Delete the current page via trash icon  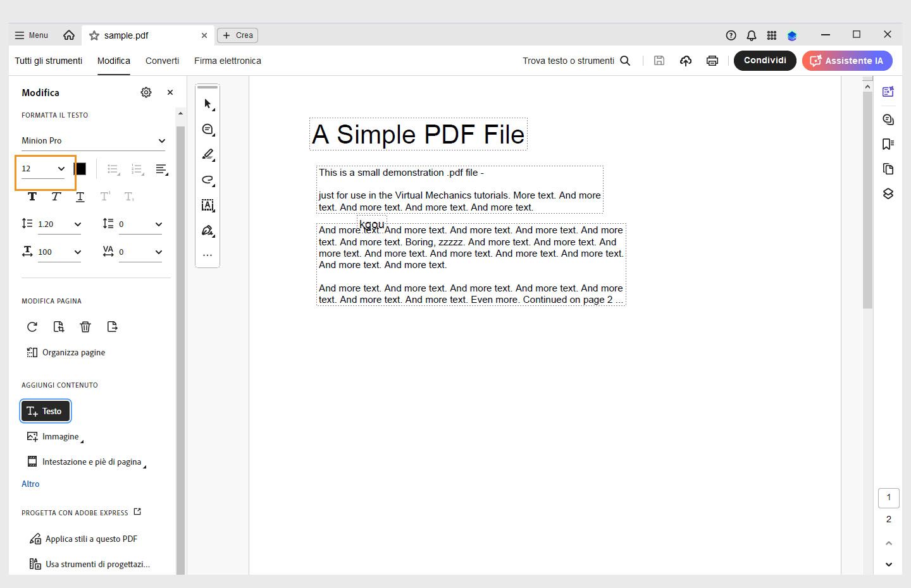click(x=85, y=327)
